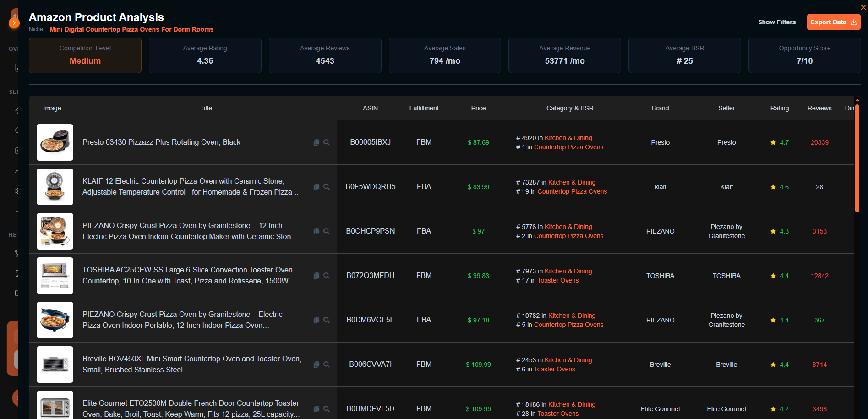The width and height of the screenshot is (868, 419).
Task: Copy the Presto 03430 Pizzazz Plus title
Action: coord(317,142)
